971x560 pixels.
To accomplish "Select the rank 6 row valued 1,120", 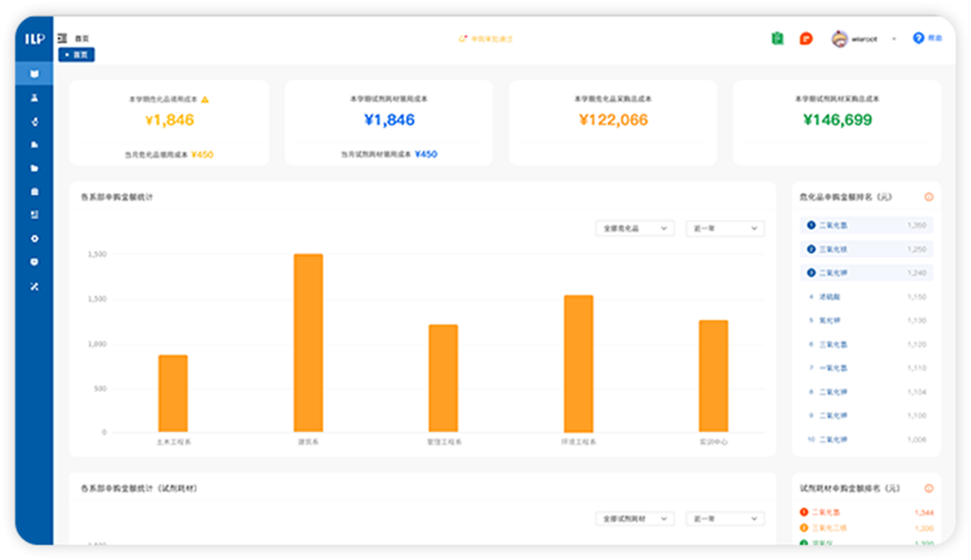I will pos(866,344).
